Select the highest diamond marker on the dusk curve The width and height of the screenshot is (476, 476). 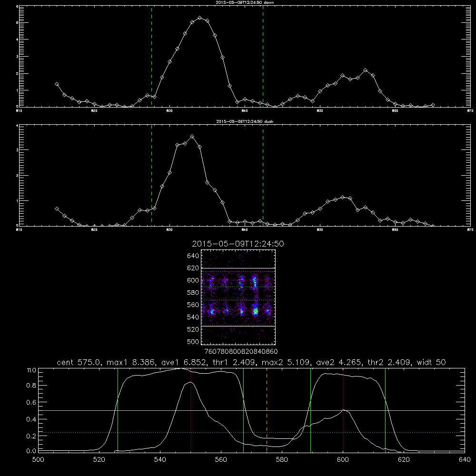coord(192,137)
